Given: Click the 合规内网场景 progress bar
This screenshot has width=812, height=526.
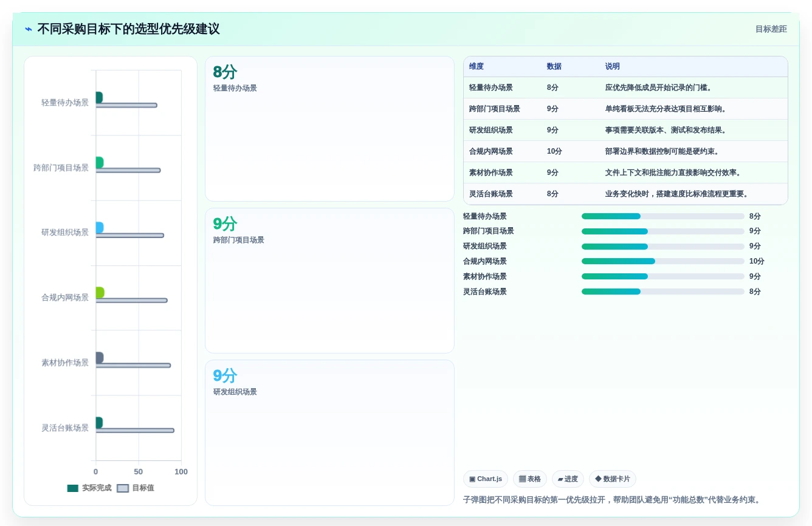Looking at the screenshot, I should click(663, 262).
